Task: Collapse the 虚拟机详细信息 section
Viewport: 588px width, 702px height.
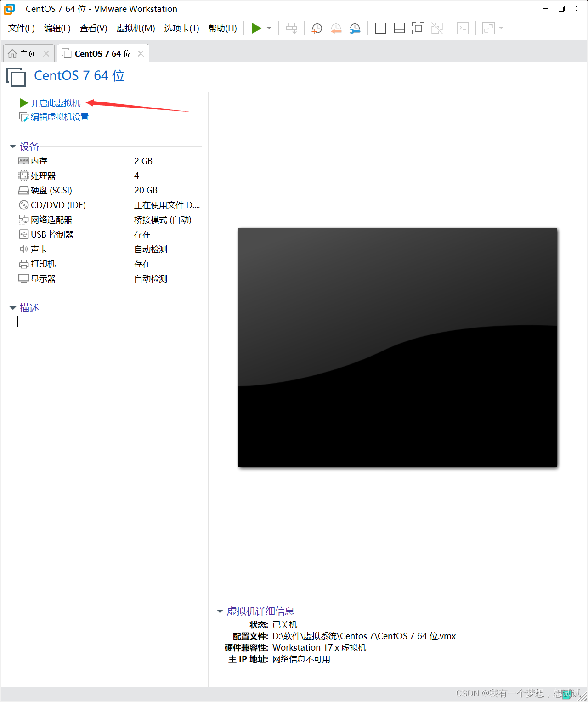Action: click(220, 611)
